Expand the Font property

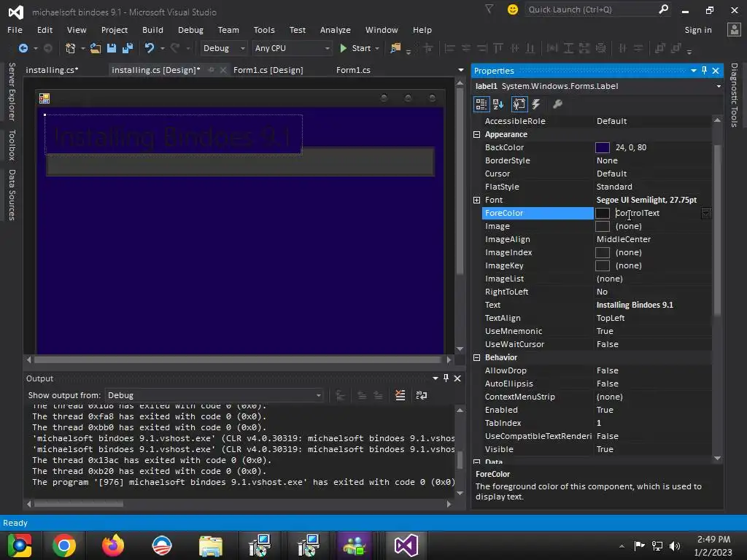pyautogui.click(x=476, y=200)
